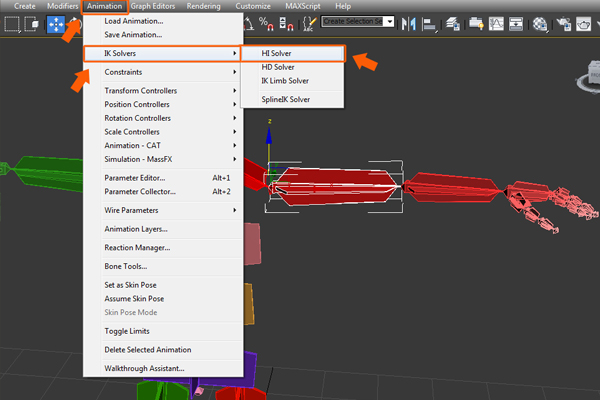Select the Rectangular Selection Region tool
Screen dimensions: 600x400
point(12,24)
